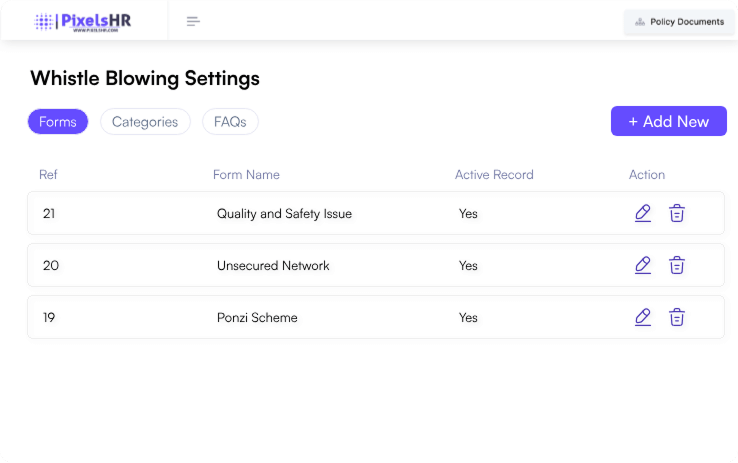Click the Active Record column header

[x=494, y=175]
